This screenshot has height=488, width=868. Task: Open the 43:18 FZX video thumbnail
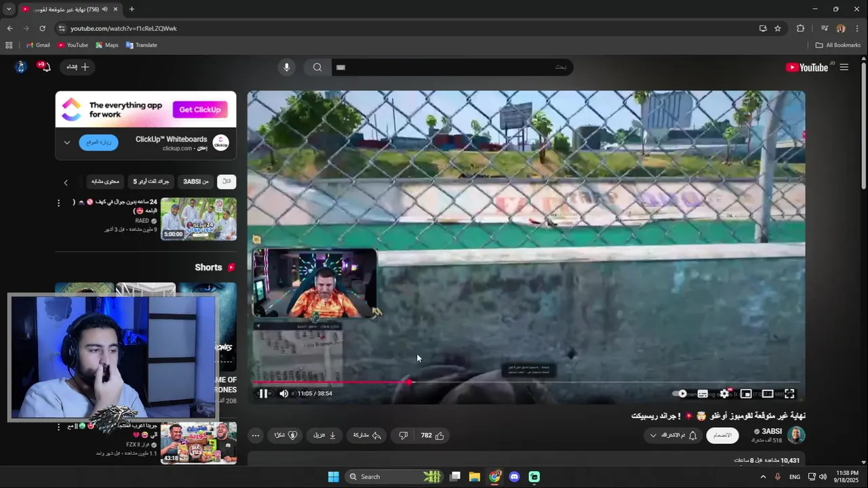[x=199, y=443]
